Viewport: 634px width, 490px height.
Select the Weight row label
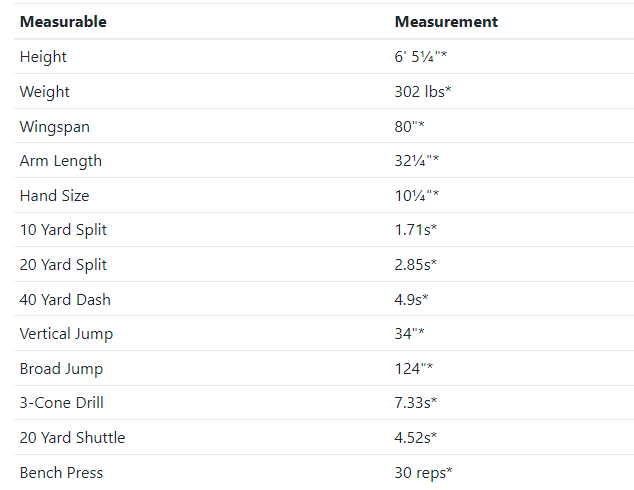(44, 92)
